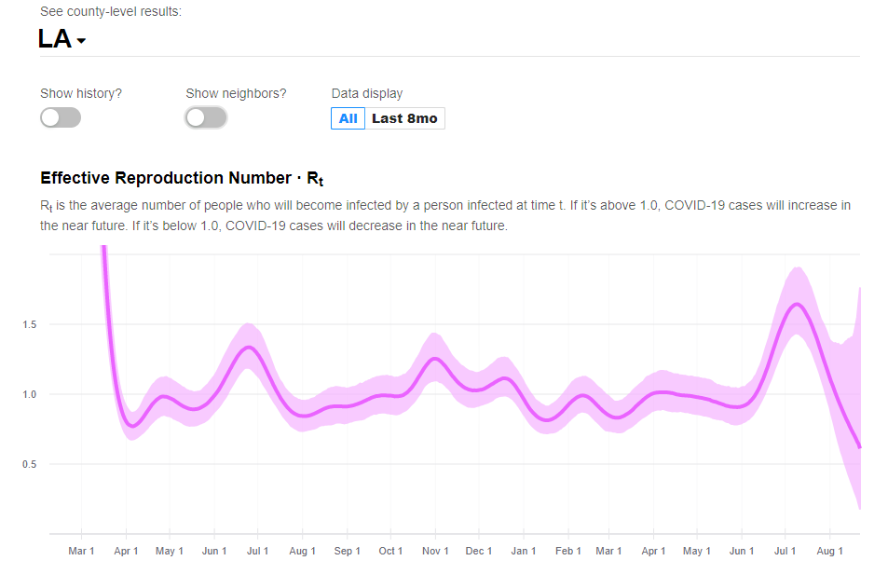Image resolution: width=888 pixels, height=588 pixels.
Task: Click the Dec 1 x-axis label
Action: click(x=479, y=551)
